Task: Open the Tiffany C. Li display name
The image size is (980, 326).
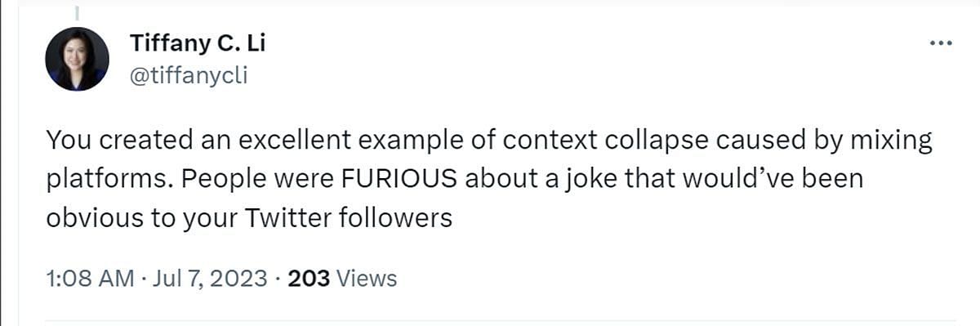Action: tap(197, 43)
